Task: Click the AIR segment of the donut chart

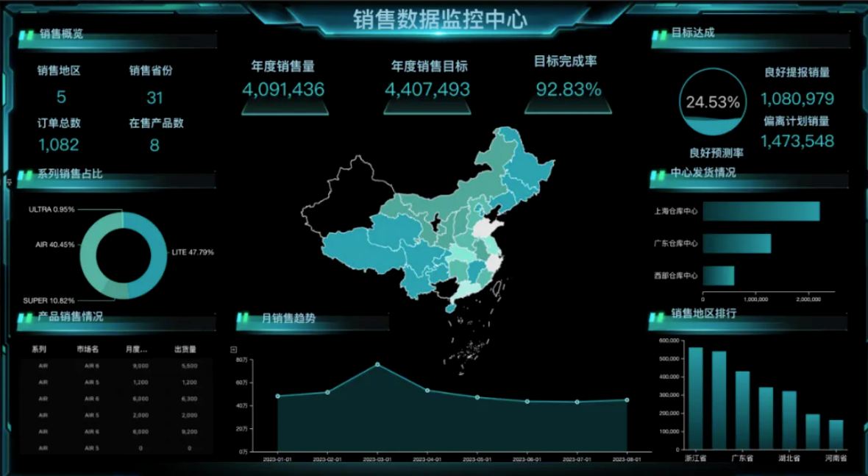Action: tap(90, 249)
